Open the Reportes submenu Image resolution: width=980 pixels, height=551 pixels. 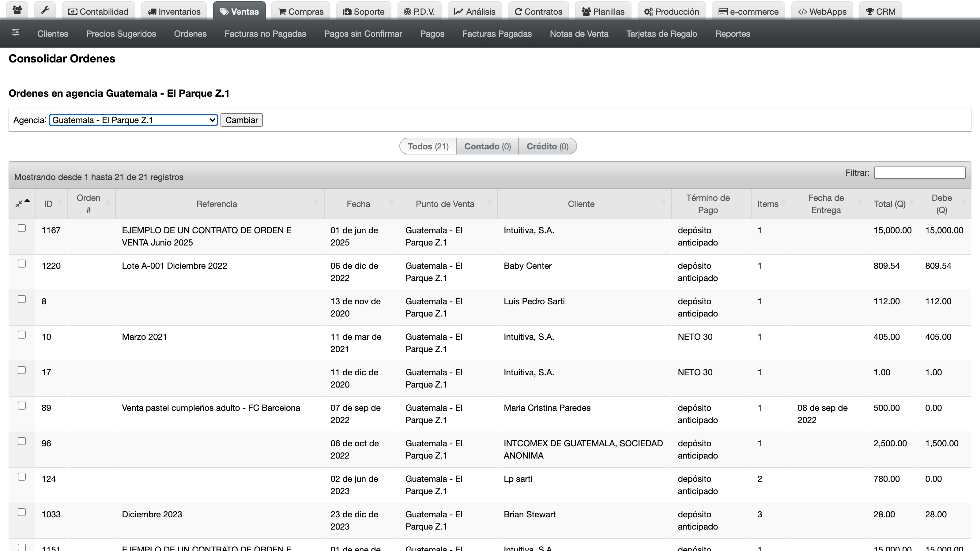[x=732, y=34]
